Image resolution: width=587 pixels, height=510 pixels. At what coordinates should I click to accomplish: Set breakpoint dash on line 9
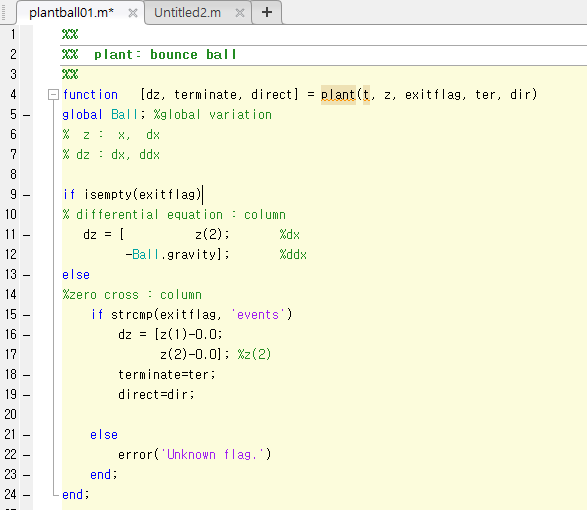click(26, 195)
